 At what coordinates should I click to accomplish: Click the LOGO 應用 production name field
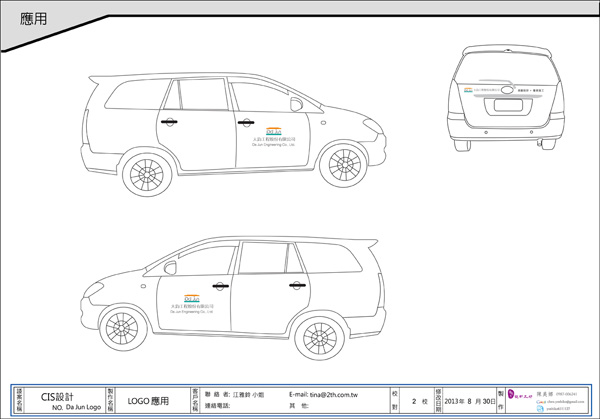pyautogui.click(x=147, y=401)
